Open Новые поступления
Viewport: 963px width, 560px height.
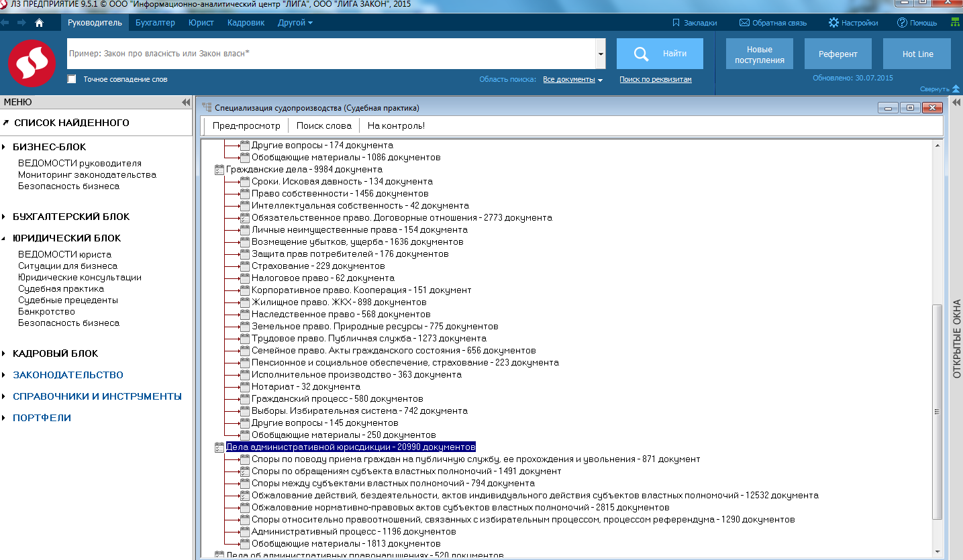point(759,54)
